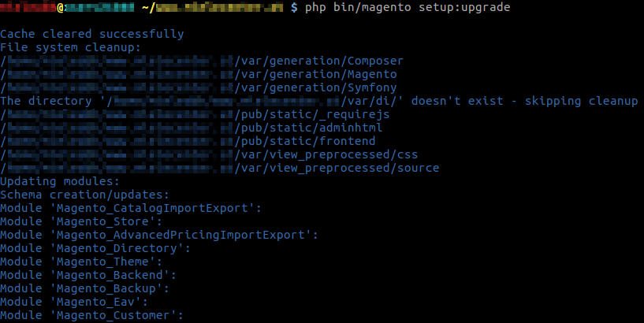Click the Module 'Magento_CatalogImportExport' line

point(131,208)
